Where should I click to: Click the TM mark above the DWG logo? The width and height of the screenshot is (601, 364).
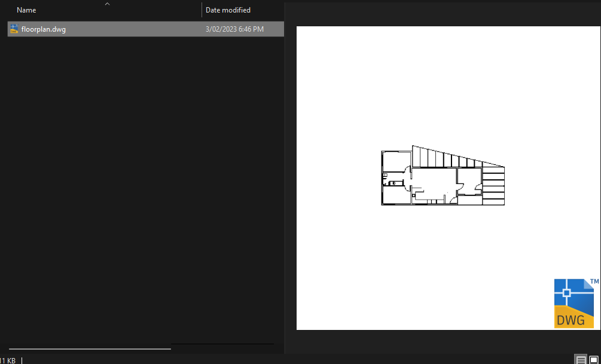594,282
